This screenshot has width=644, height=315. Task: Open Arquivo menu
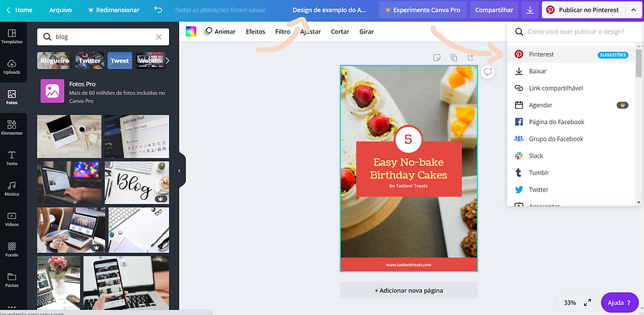[x=61, y=10]
